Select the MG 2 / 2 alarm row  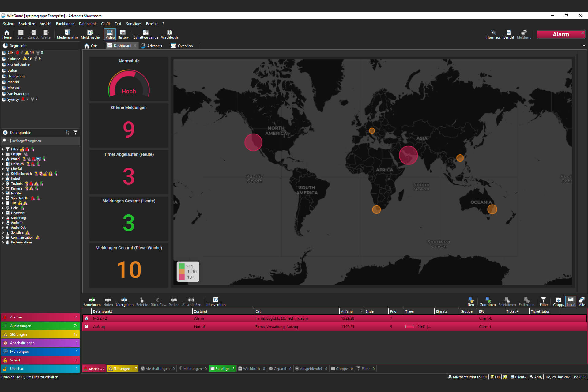[334, 318]
